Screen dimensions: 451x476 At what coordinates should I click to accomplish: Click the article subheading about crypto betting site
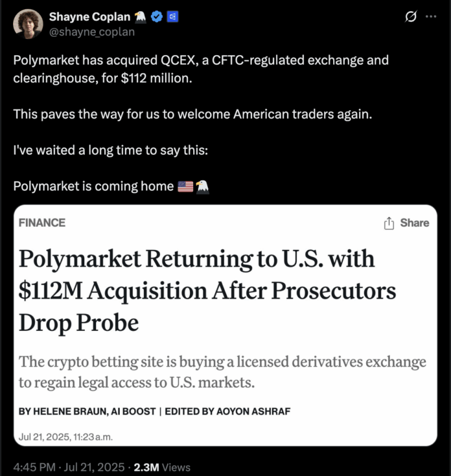click(x=222, y=371)
